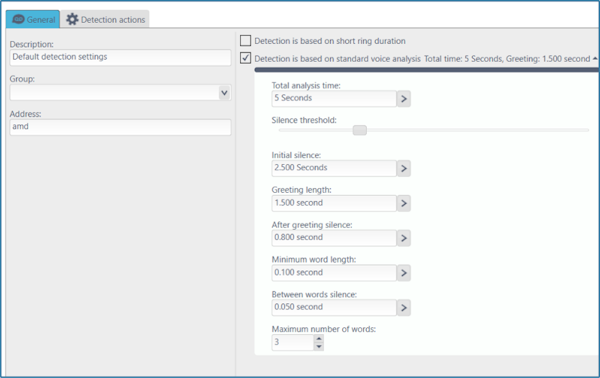Open the Group dropdown list
The height and width of the screenshot is (378, 600).
click(225, 93)
